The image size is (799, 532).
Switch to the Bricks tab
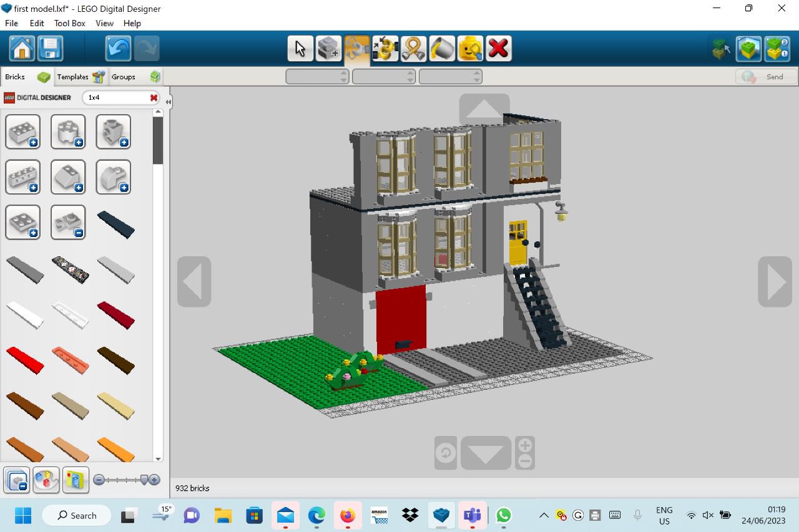(27, 77)
